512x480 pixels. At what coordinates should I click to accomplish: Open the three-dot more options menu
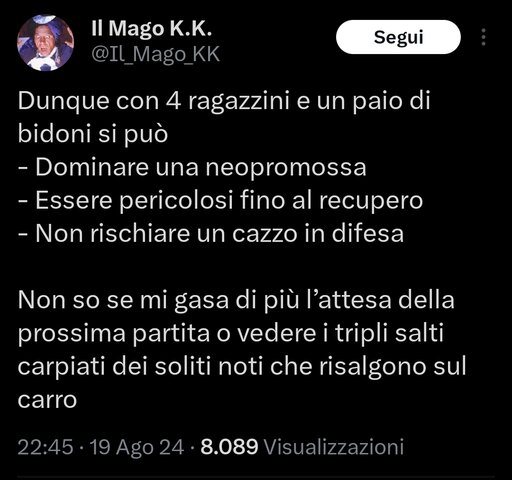[x=483, y=37]
